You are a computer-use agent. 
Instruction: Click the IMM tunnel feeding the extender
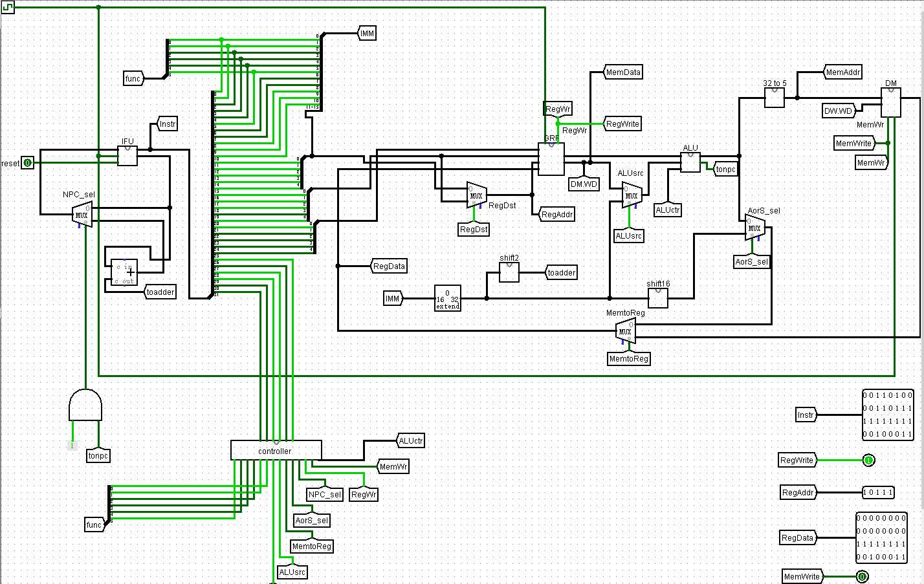[393, 299]
